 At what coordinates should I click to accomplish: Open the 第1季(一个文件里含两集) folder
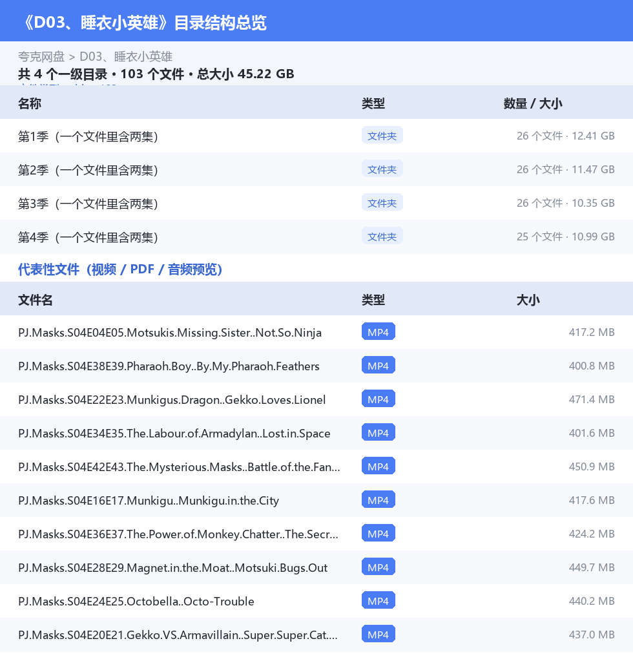[x=88, y=136]
